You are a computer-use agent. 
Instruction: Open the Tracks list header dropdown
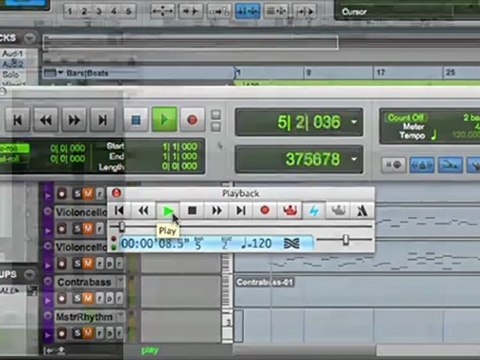(x=30, y=38)
